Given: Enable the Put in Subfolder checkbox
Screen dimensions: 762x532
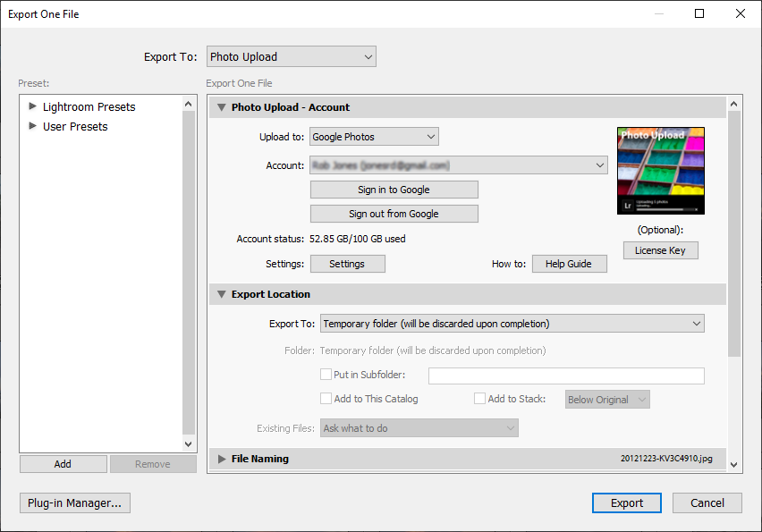Looking at the screenshot, I should pyautogui.click(x=326, y=376).
